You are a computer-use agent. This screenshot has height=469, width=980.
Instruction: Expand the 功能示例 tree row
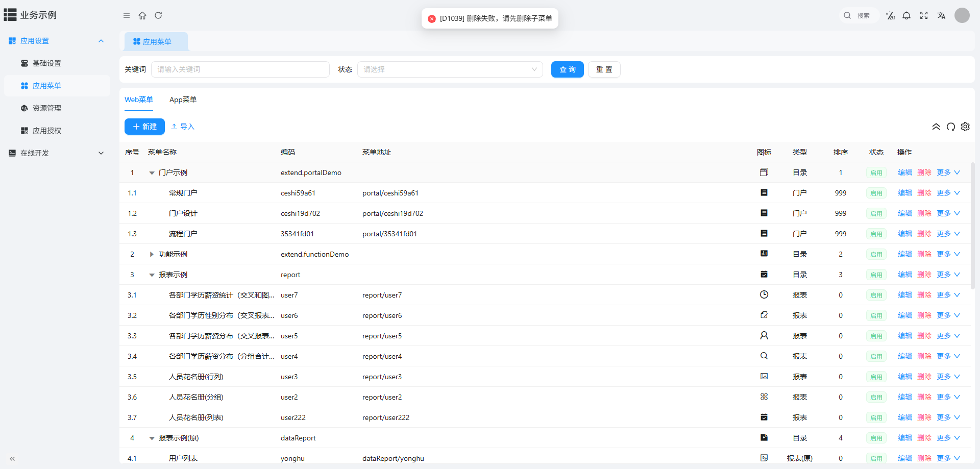pyautogui.click(x=152, y=254)
